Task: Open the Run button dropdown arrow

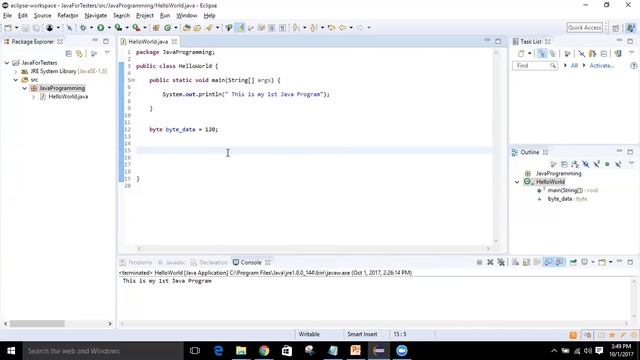Action: point(109,28)
